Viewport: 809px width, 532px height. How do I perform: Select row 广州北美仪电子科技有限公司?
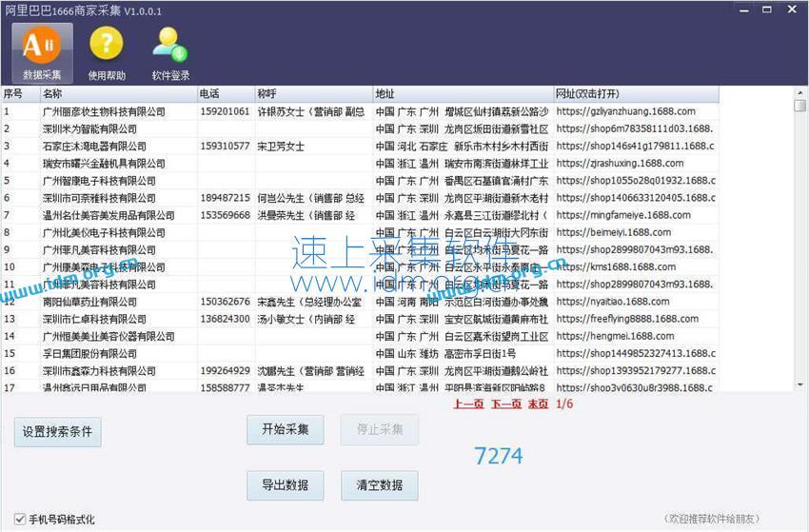tap(360, 233)
